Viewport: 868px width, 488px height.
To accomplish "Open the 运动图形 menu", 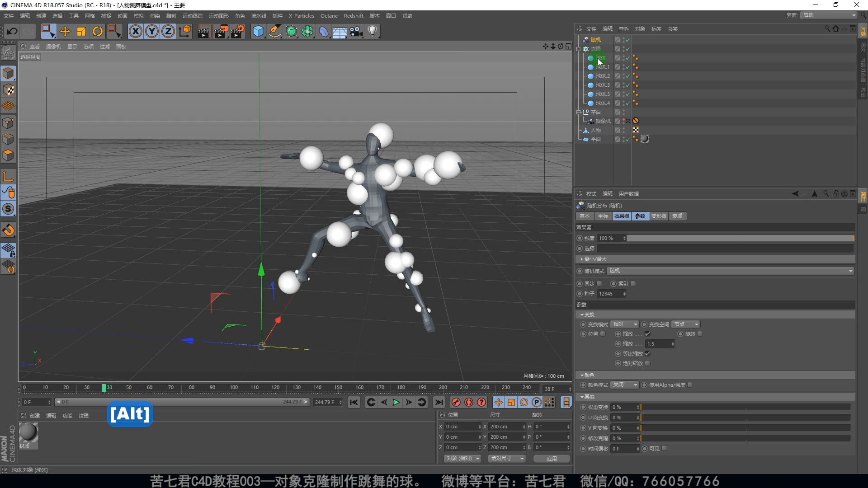I will (x=218, y=16).
